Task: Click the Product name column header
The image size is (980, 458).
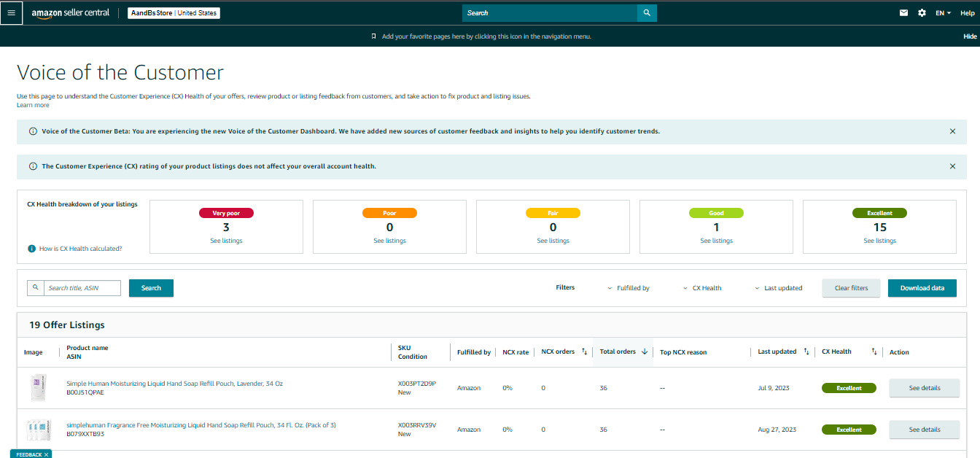Action: (87, 348)
